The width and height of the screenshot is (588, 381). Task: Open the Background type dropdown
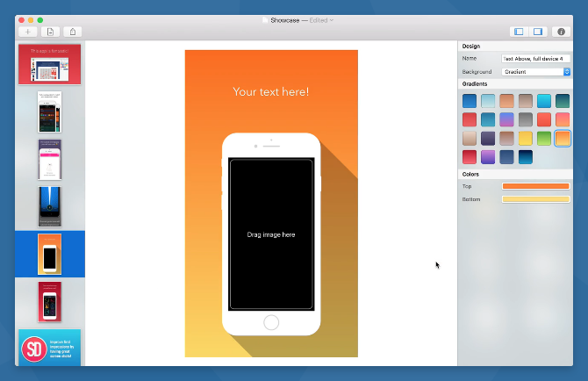[x=535, y=71]
